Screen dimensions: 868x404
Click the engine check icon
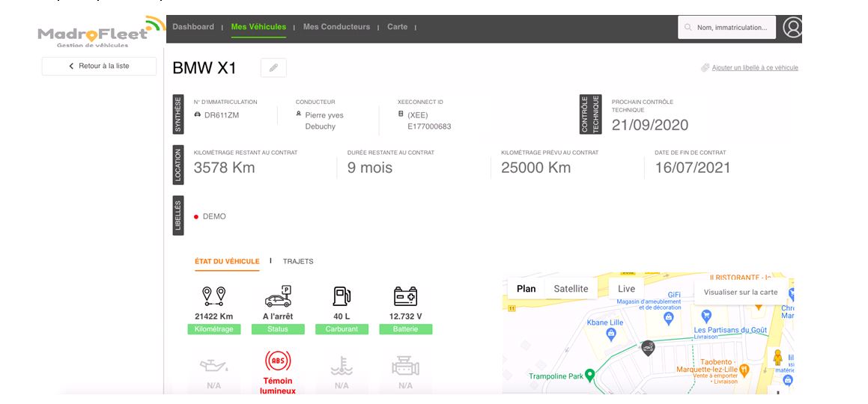[406, 366]
